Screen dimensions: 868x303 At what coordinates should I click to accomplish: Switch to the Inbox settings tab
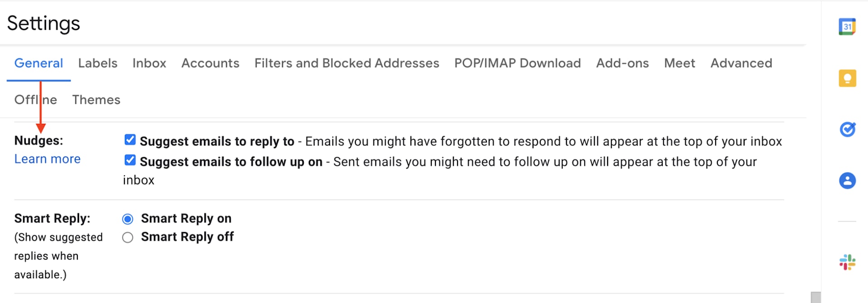click(x=149, y=63)
